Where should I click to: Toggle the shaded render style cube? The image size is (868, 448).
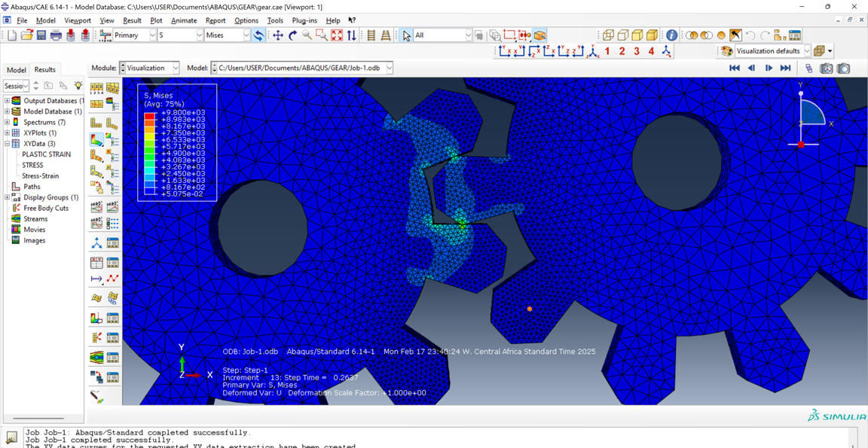(652, 35)
